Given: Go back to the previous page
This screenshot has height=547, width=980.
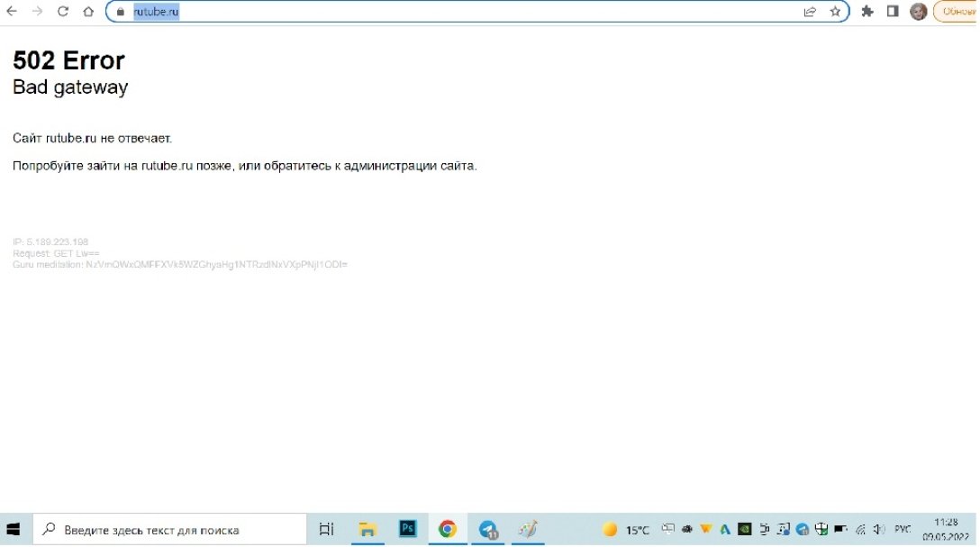Looking at the screenshot, I should point(13,12).
